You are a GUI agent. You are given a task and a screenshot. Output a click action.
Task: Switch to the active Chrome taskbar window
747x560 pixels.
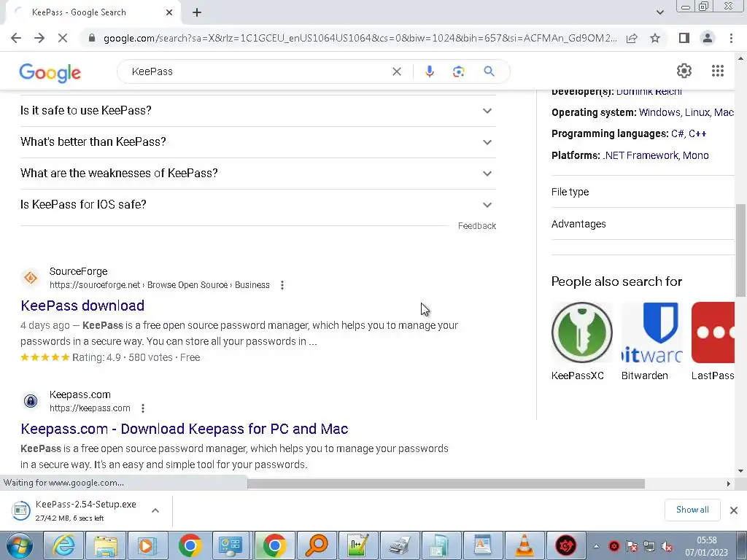pyautogui.click(x=274, y=545)
